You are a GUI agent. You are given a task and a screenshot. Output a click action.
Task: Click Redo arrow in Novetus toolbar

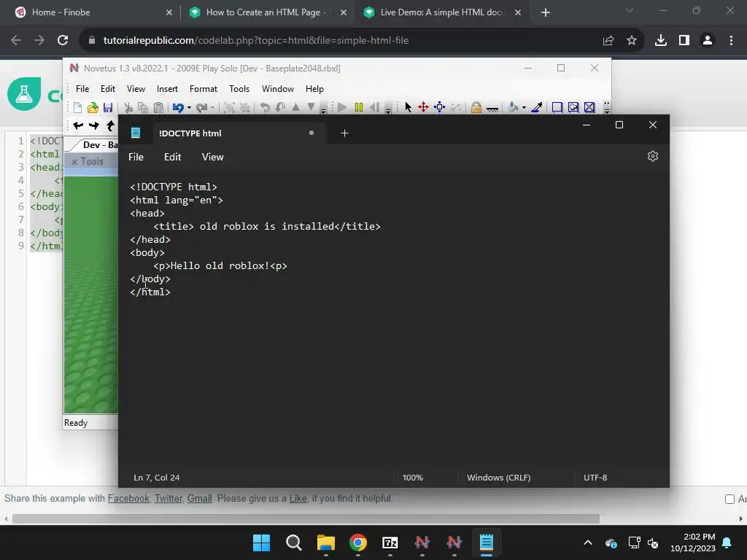click(201, 108)
